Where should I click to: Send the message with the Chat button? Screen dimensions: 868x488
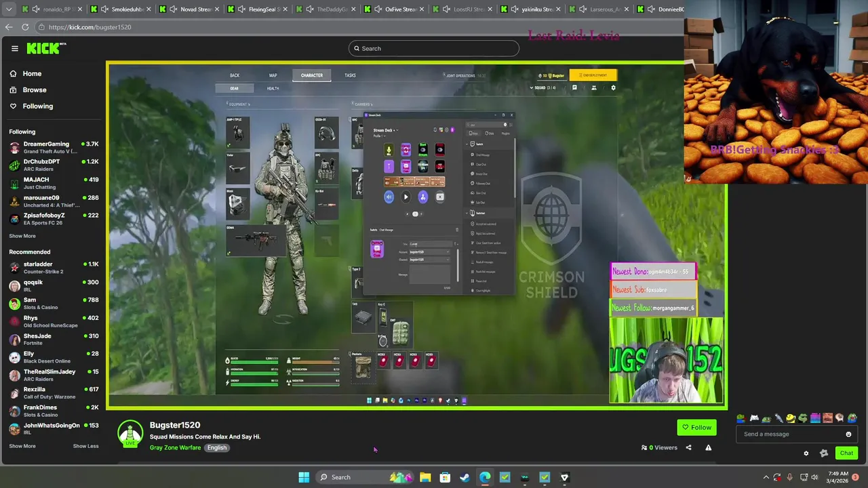pyautogui.click(x=846, y=453)
